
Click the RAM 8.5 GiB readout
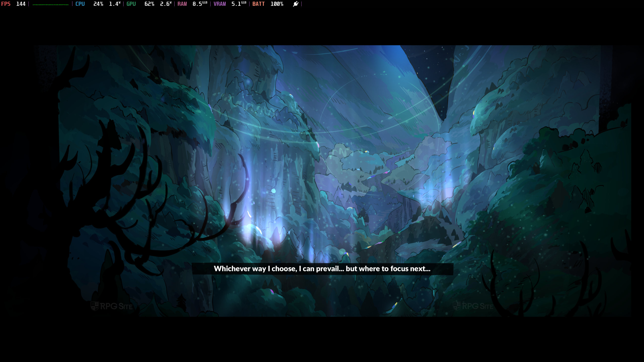(x=192, y=4)
